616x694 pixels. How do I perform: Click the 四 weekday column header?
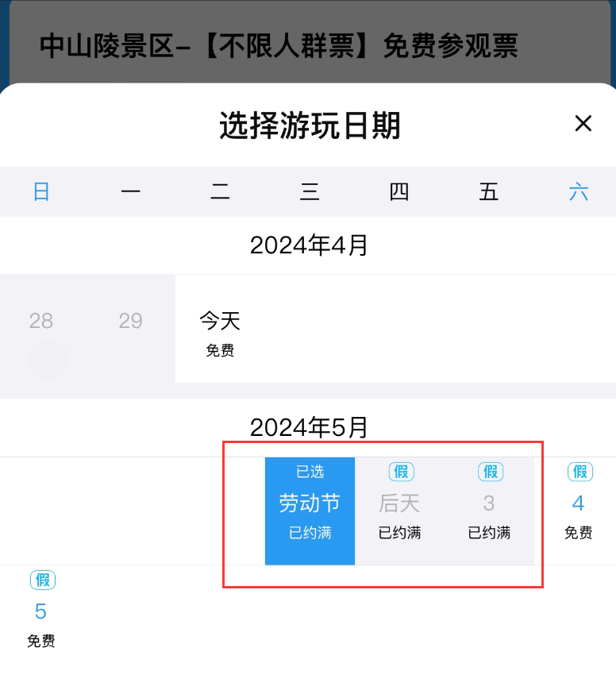[x=398, y=192]
